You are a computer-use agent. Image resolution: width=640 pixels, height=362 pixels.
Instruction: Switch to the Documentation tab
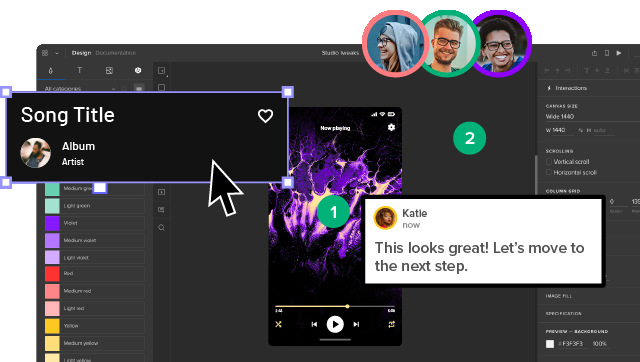116,53
